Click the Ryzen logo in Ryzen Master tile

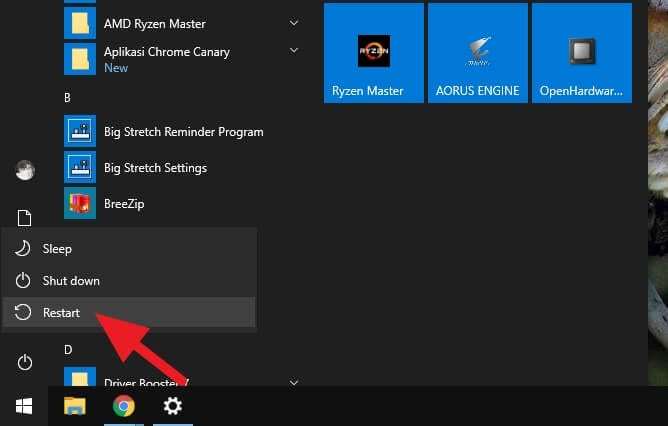[374, 51]
